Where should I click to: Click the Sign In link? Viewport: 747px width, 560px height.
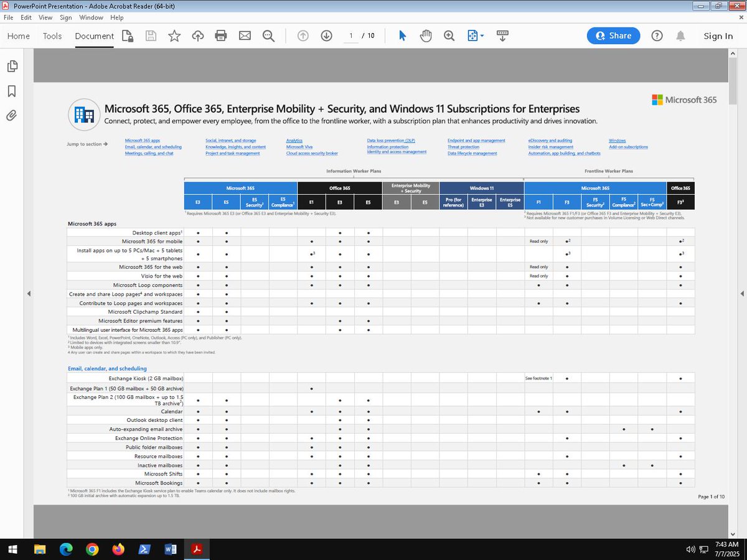(x=718, y=36)
